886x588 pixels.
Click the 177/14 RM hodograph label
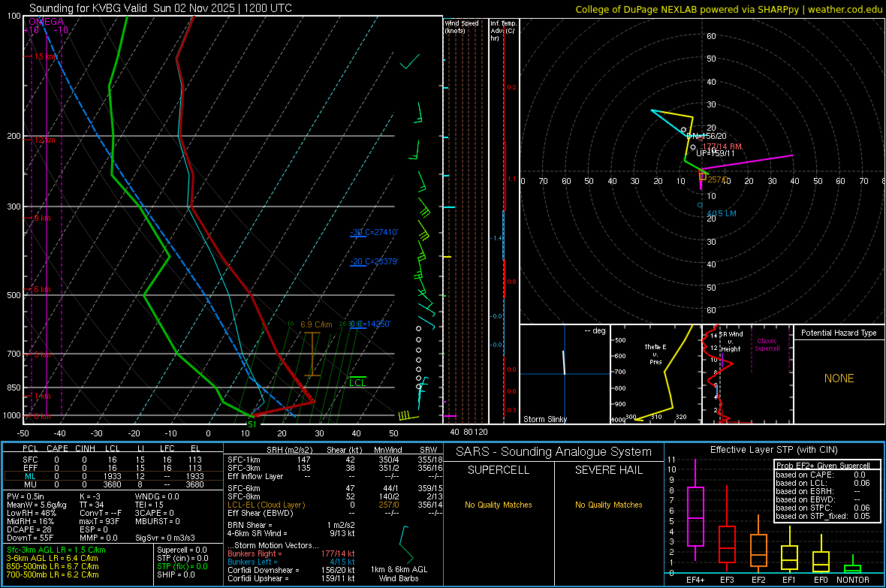click(722, 146)
